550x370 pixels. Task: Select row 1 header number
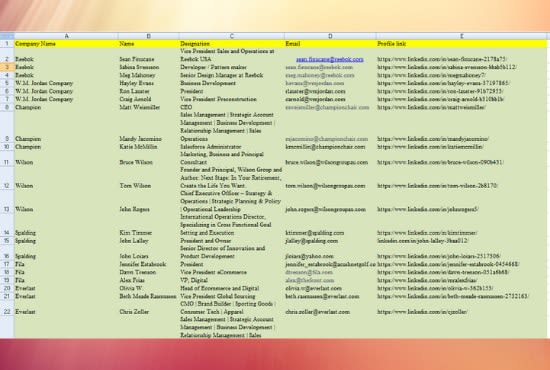(7, 44)
